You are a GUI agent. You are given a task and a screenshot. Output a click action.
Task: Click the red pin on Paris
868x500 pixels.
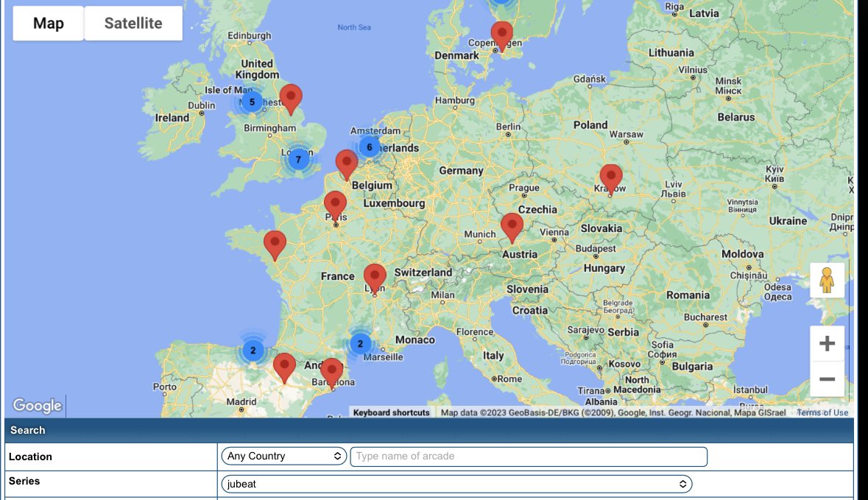click(335, 204)
